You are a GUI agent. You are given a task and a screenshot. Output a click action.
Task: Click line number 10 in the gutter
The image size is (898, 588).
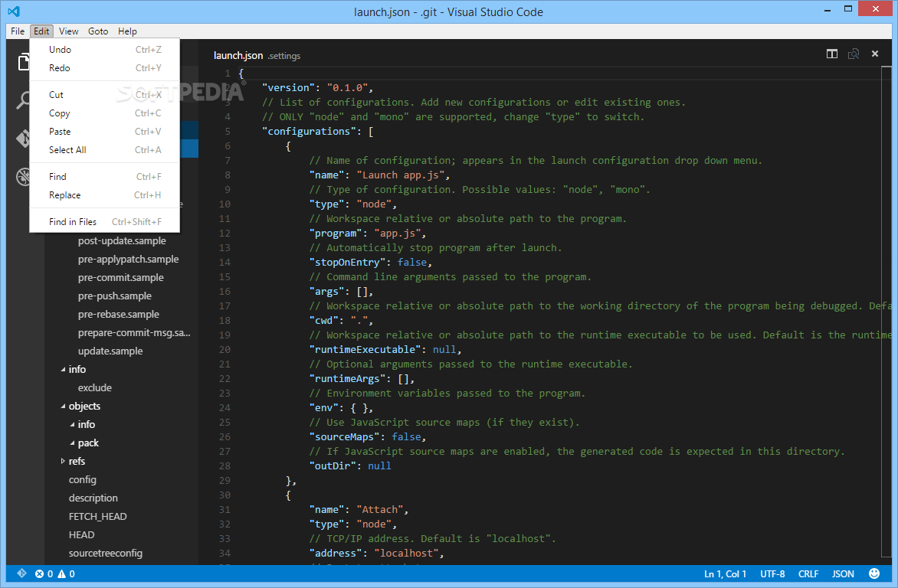click(x=224, y=204)
